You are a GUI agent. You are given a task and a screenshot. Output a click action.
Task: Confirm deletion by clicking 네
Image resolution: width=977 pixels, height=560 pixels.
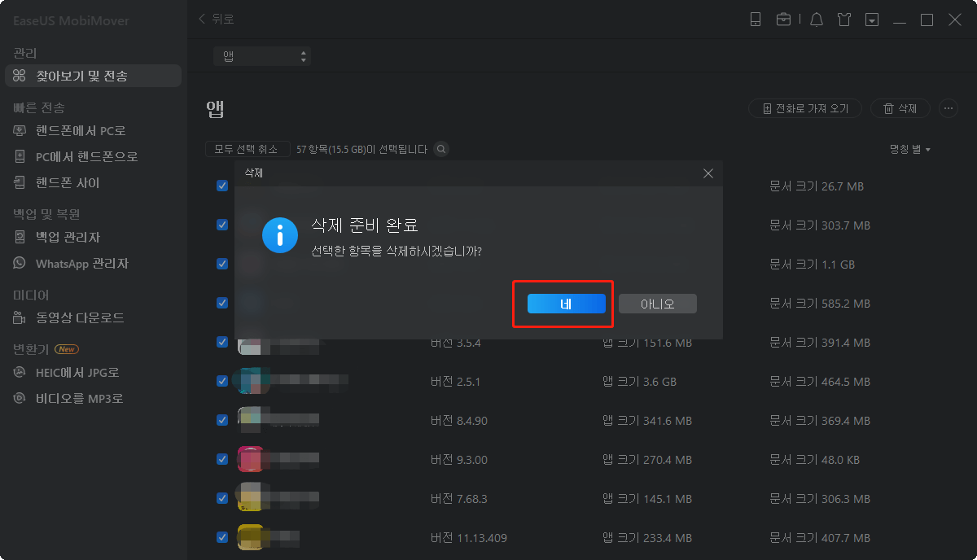tap(566, 304)
